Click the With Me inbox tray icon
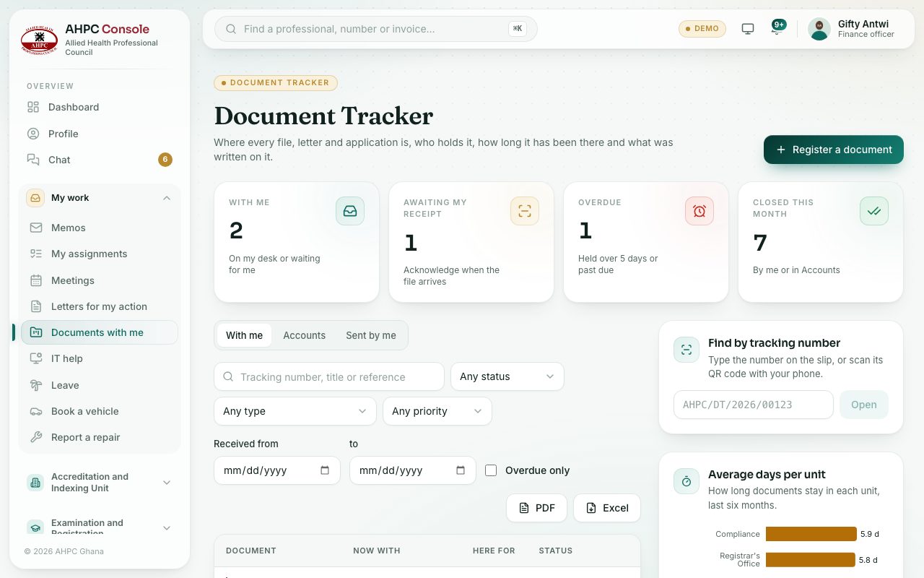924x578 pixels. (350, 211)
